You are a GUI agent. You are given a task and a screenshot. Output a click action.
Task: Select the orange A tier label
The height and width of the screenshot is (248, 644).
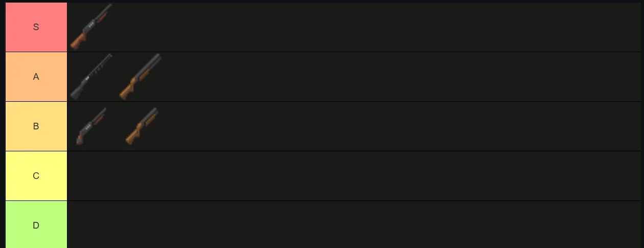[x=36, y=77]
